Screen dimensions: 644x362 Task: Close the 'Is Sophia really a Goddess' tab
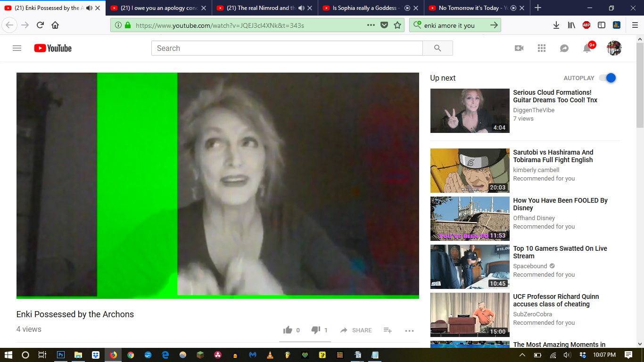click(x=416, y=8)
